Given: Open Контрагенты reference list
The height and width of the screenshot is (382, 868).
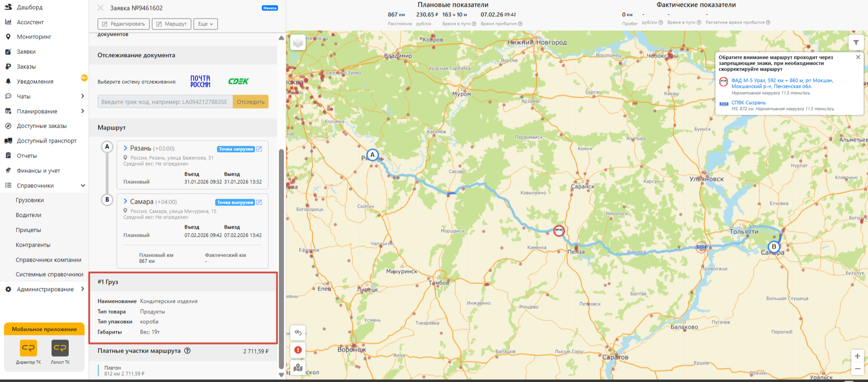Looking at the screenshot, I should pos(33,245).
